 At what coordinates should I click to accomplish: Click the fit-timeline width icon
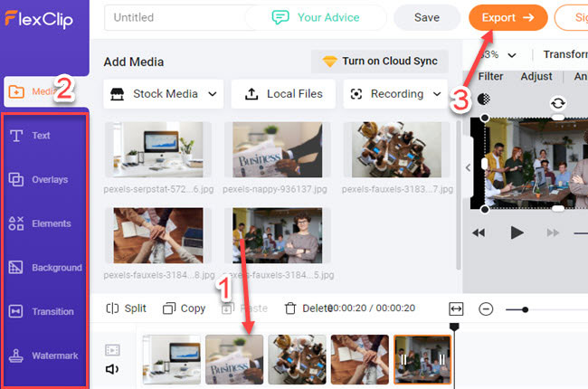point(456,309)
